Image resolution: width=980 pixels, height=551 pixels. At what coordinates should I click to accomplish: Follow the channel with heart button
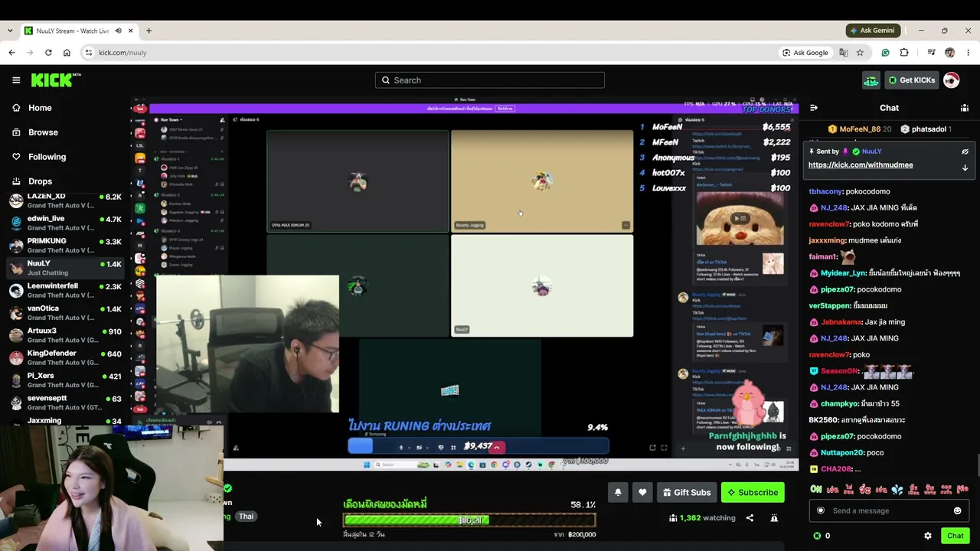[642, 492]
